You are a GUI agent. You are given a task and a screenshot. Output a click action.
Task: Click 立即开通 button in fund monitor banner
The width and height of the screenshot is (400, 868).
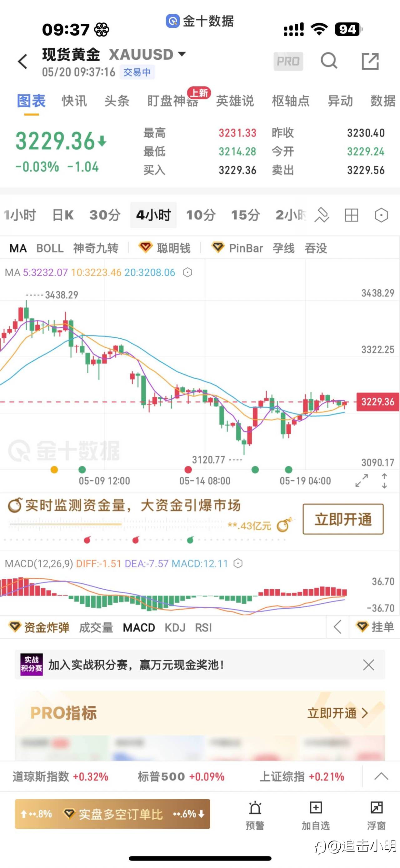coord(343,519)
